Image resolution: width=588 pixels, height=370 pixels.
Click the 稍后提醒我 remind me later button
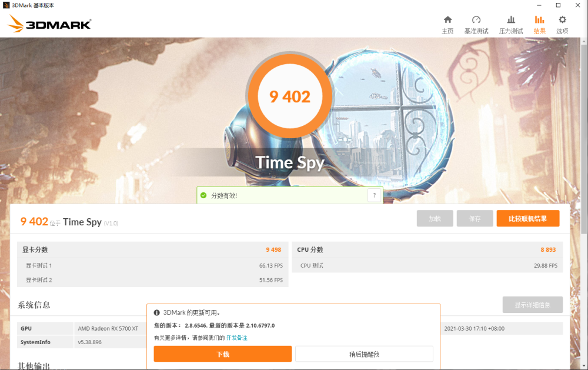click(364, 354)
